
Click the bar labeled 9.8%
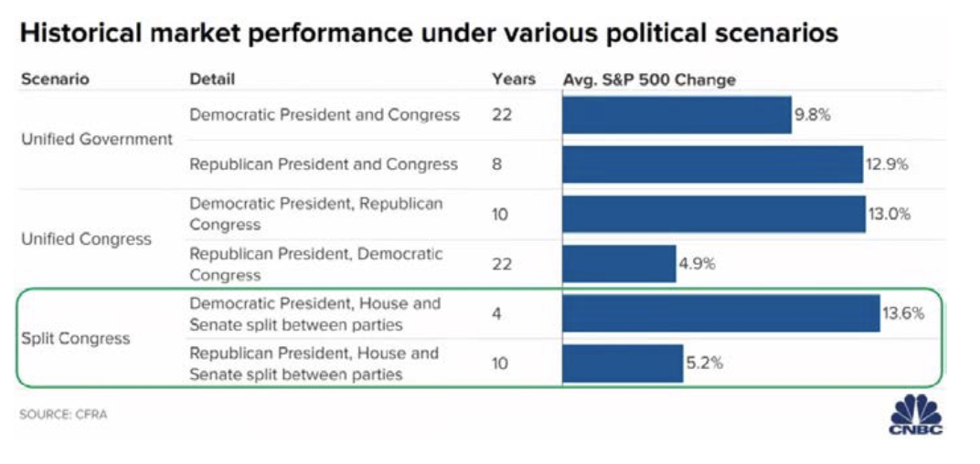[x=676, y=115]
